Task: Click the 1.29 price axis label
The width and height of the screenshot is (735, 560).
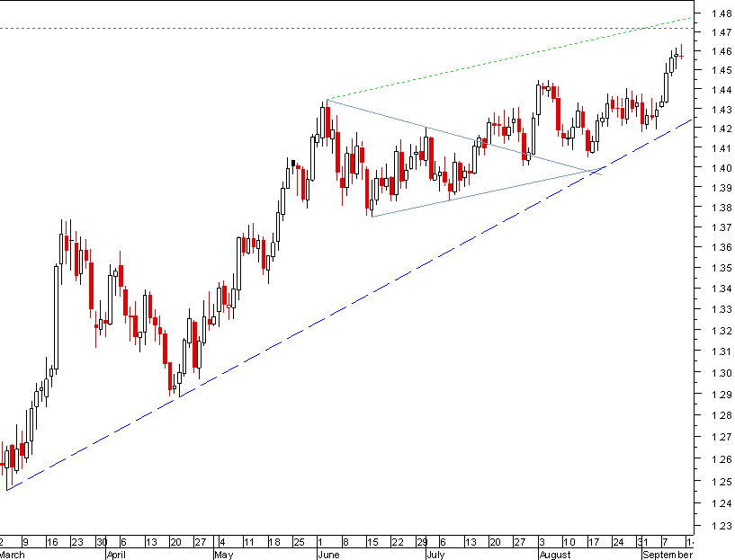Action: 721,395
